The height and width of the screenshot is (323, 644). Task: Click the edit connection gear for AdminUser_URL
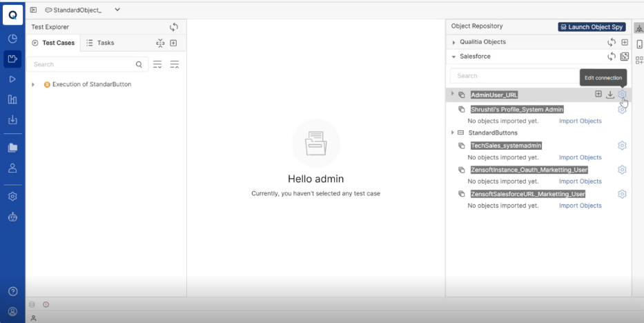pyautogui.click(x=621, y=95)
